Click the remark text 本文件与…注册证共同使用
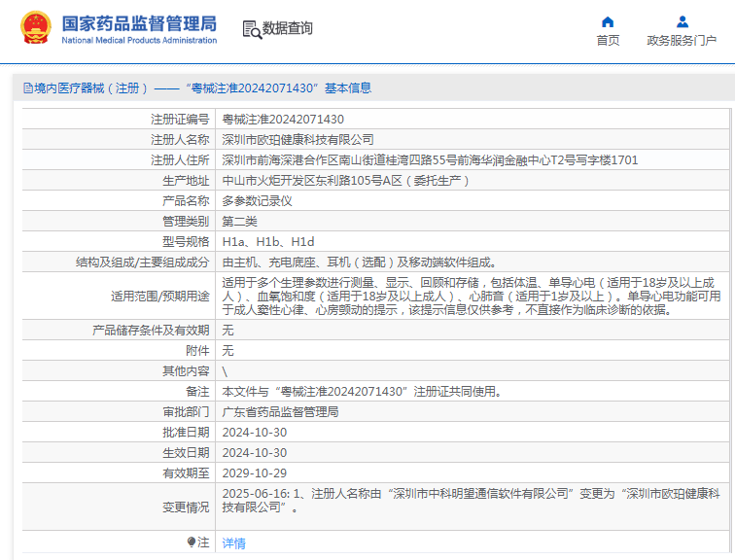 [362, 391]
